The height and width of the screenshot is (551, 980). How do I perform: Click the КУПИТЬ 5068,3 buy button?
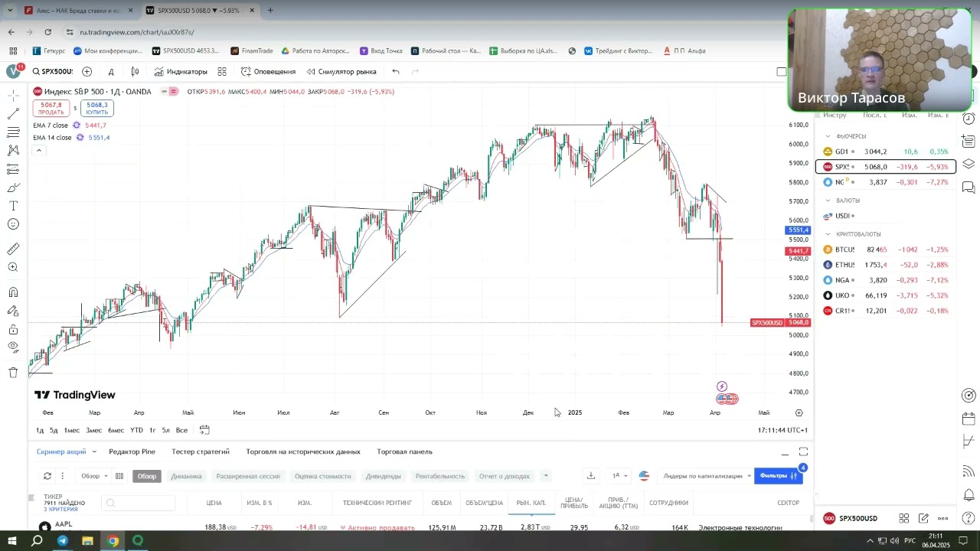pyautogui.click(x=97, y=108)
